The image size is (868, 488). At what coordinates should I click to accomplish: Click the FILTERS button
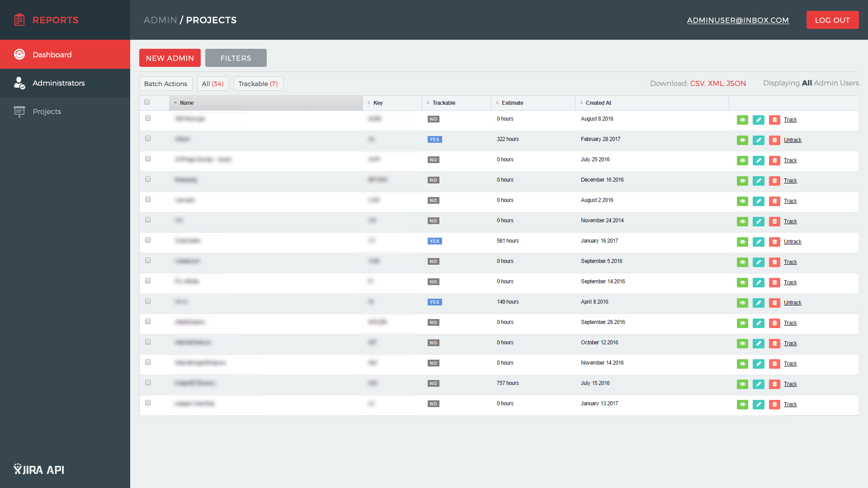pos(236,58)
